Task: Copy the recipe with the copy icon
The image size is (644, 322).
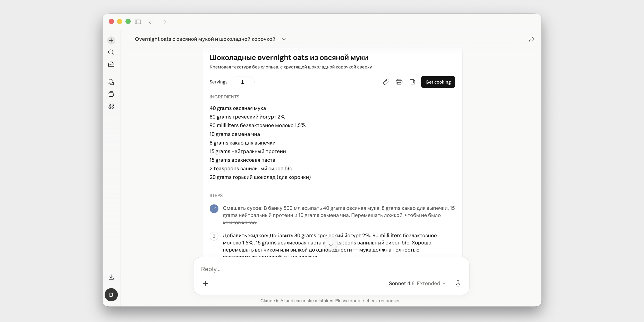Action: pos(412,82)
